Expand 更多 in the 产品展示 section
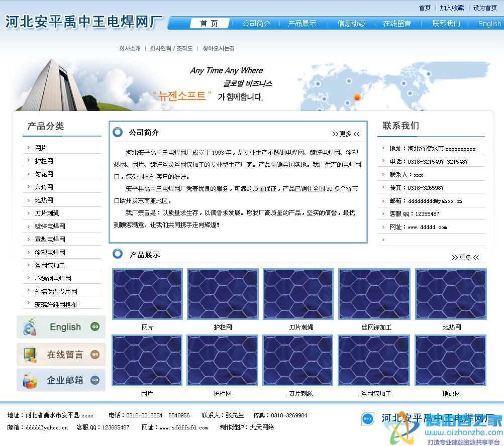504x446 pixels. click(x=465, y=257)
